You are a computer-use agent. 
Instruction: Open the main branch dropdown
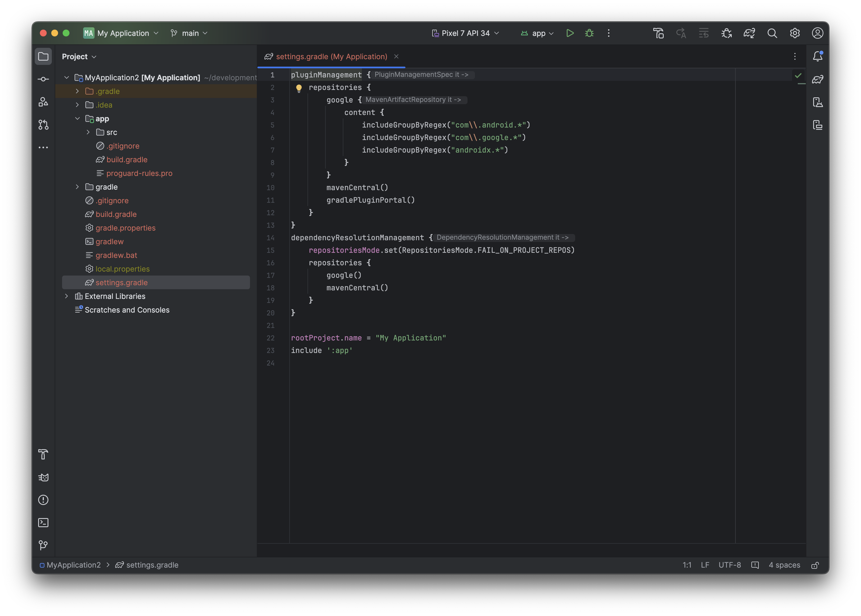pyautogui.click(x=190, y=33)
